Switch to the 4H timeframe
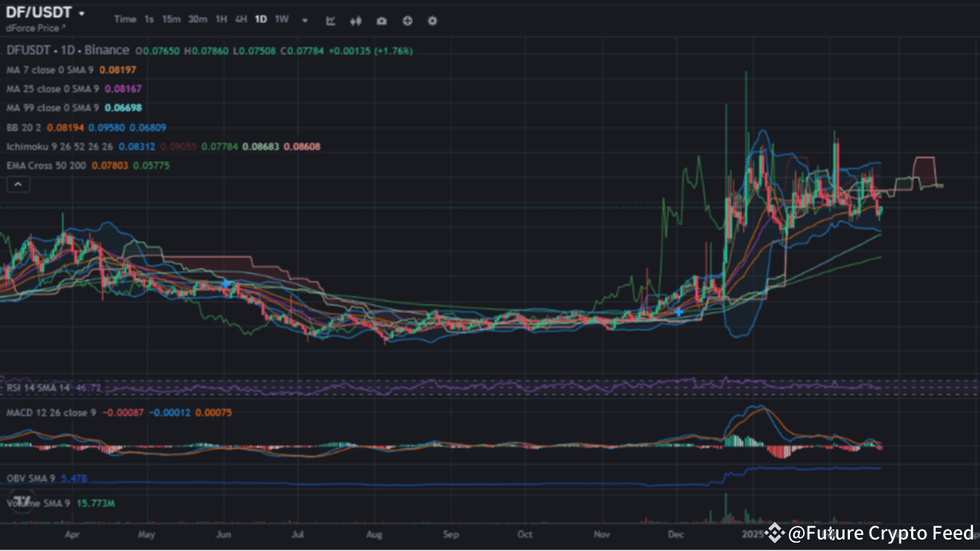The image size is (980, 551). (x=241, y=20)
